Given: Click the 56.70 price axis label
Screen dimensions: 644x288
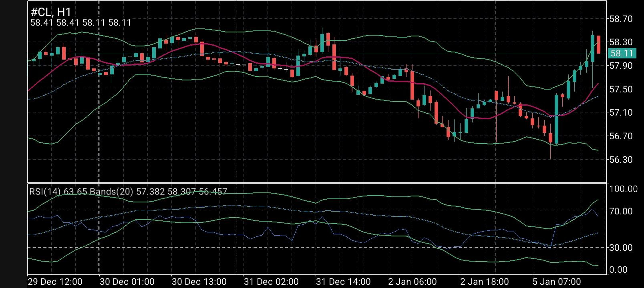Looking at the screenshot, I should [621, 136].
